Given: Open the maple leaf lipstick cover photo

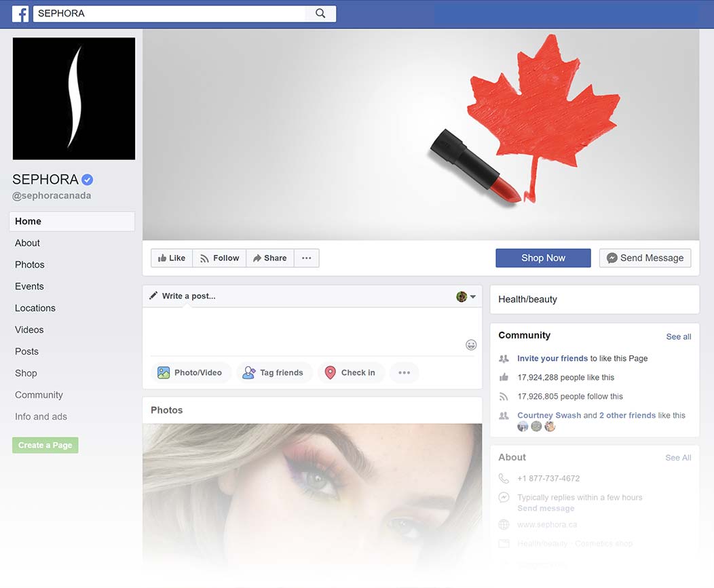Looking at the screenshot, I should (x=421, y=135).
